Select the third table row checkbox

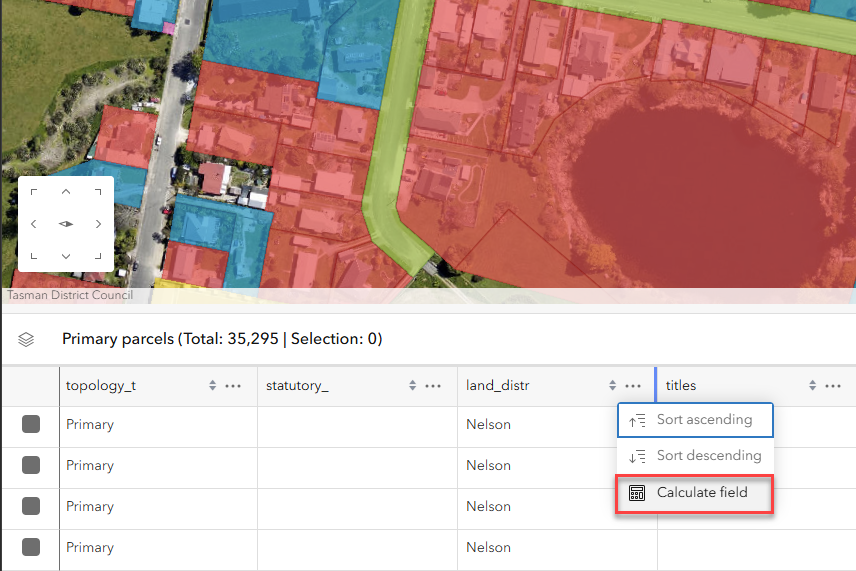(x=31, y=506)
